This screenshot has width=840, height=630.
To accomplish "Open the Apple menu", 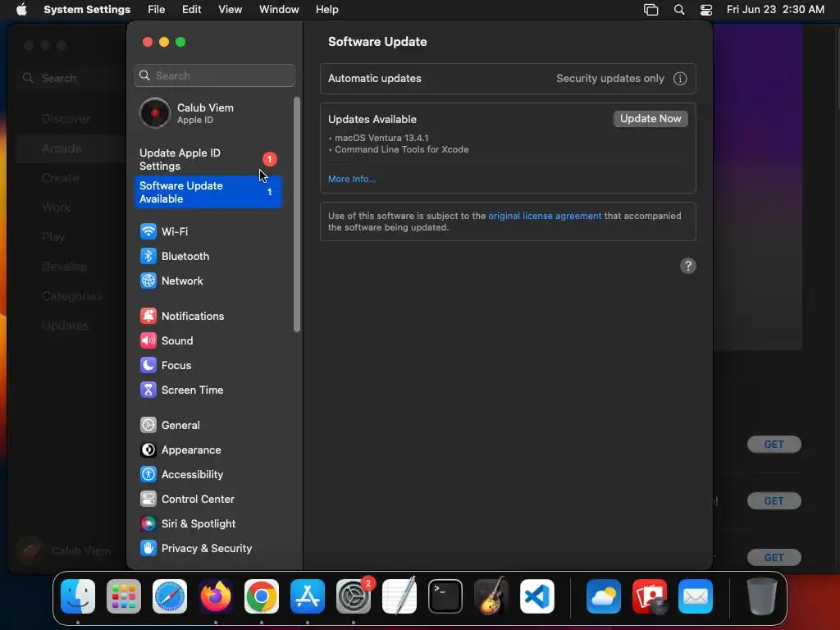I will click(x=21, y=10).
